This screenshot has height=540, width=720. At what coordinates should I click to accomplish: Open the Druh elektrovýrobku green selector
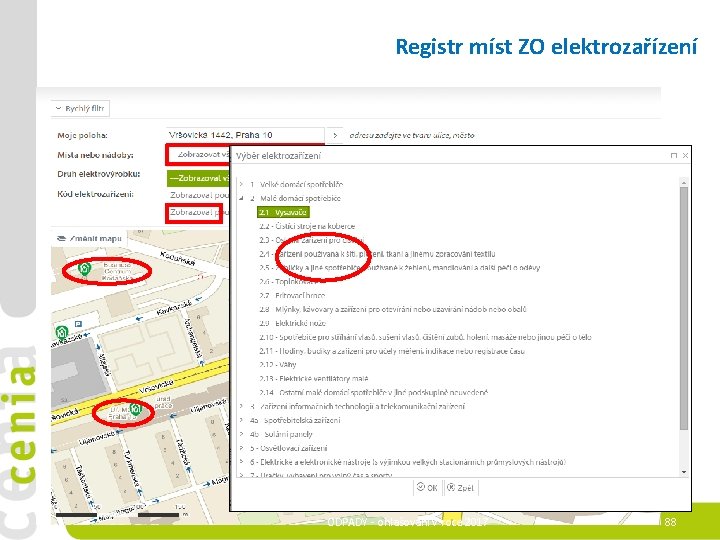(198, 178)
